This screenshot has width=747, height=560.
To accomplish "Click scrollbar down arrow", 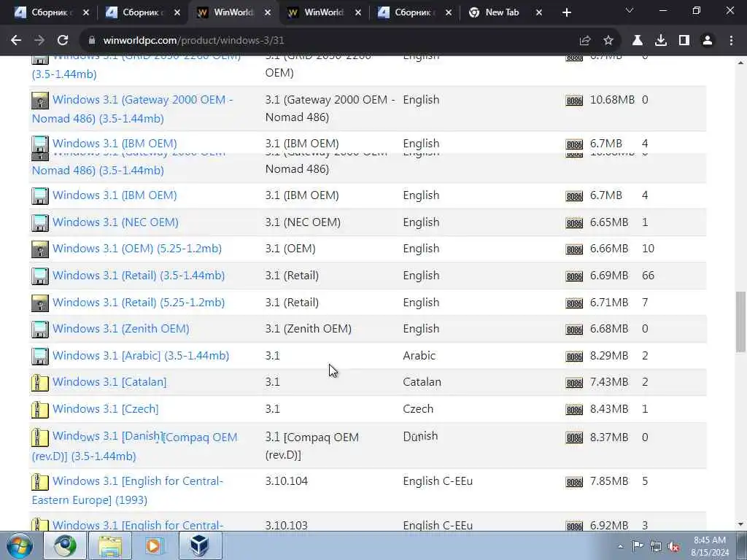I will pos(740,525).
